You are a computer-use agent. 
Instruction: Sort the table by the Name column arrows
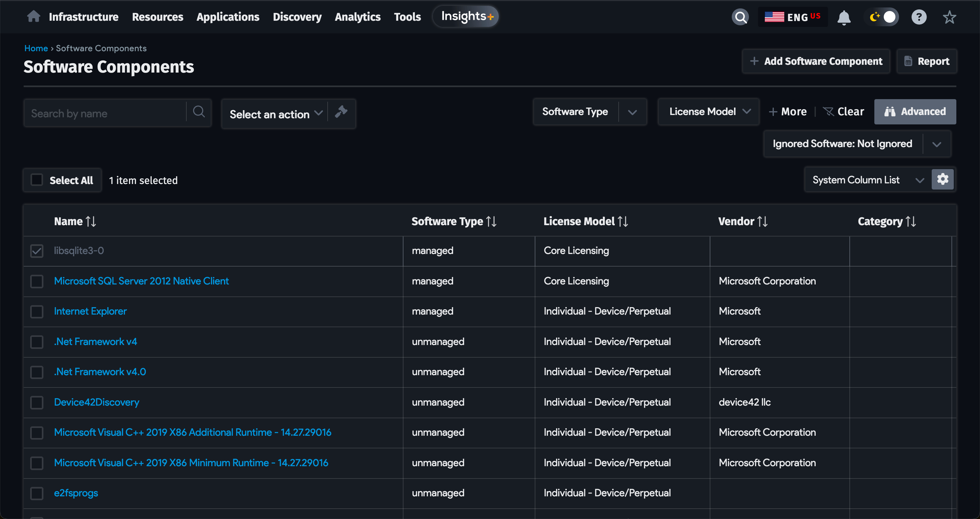(x=91, y=221)
